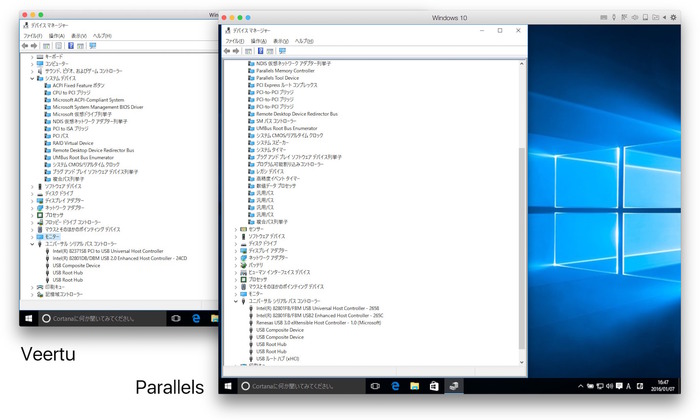700x420 pixels.
Task: Click the blue Coherence button in Parallels title bar
Action: [x=248, y=17]
